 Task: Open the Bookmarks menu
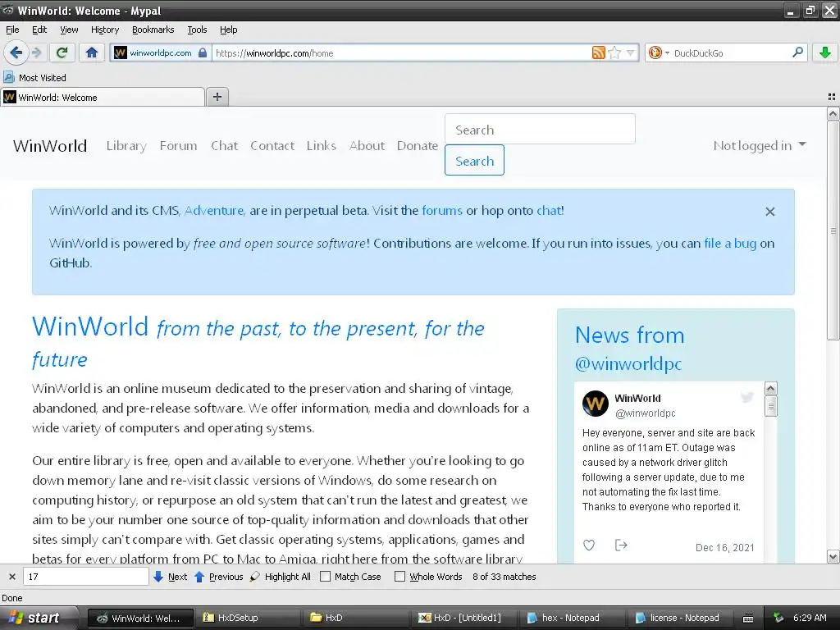pos(153,30)
